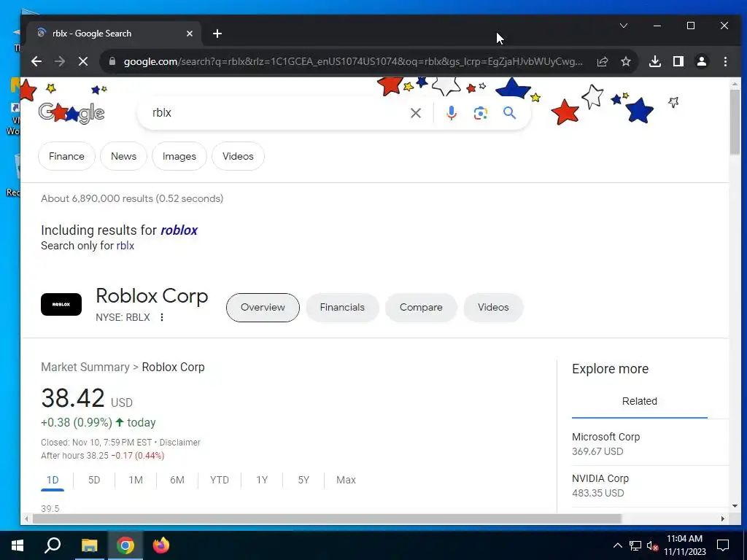Select the Overview tab for Roblox Corp
Viewport: 747px width, 560px height.
click(263, 308)
